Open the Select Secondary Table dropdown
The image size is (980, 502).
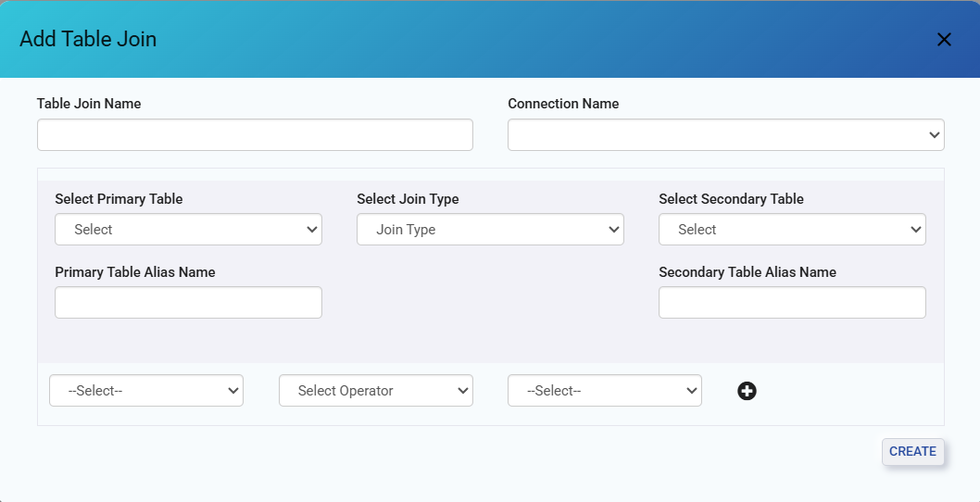tap(792, 230)
